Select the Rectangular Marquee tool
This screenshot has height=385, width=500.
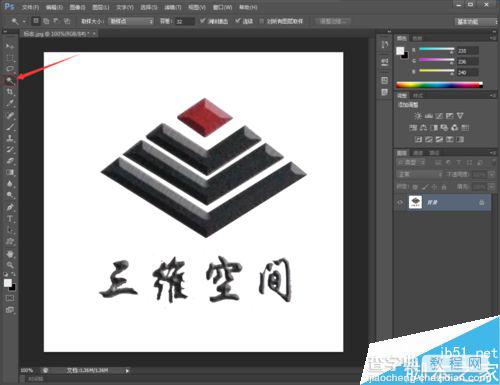tap(10, 57)
